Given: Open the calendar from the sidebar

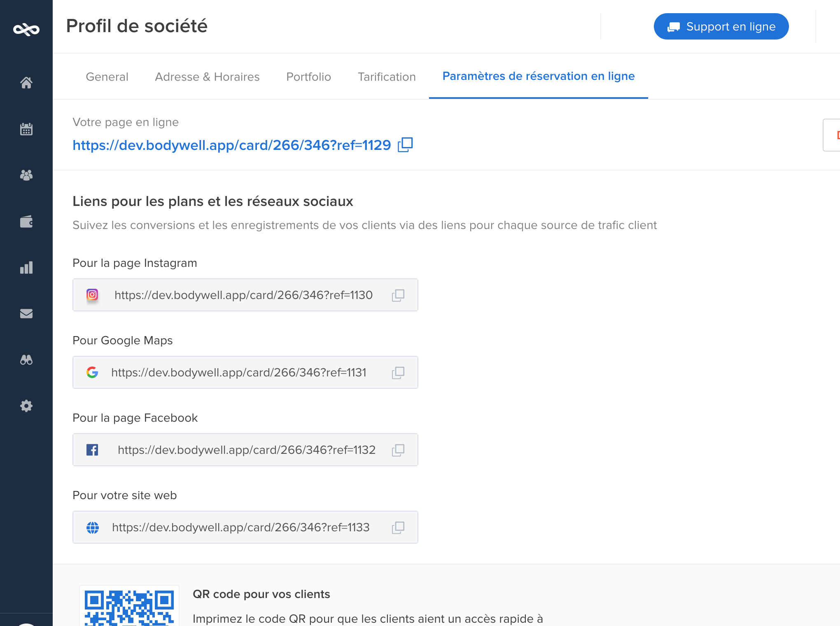Looking at the screenshot, I should pyautogui.click(x=26, y=129).
